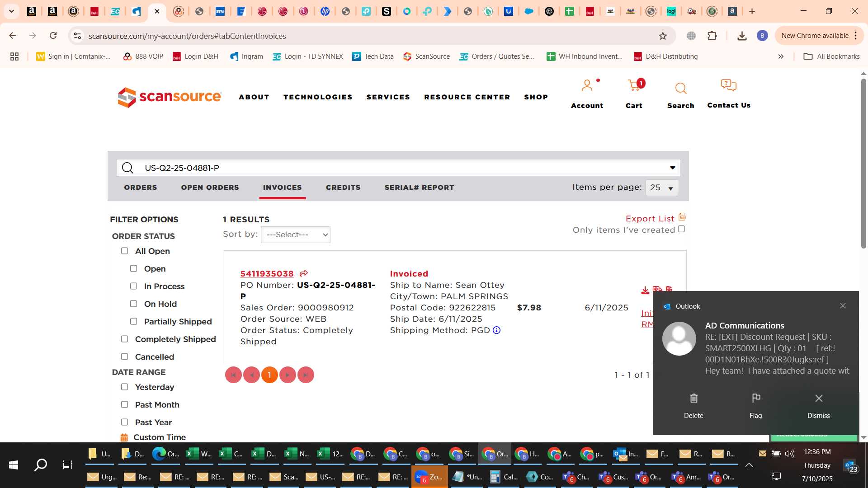
Task: Open the TECHNOLOGIES menu
Action: pyautogui.click(x=318, y=97)
